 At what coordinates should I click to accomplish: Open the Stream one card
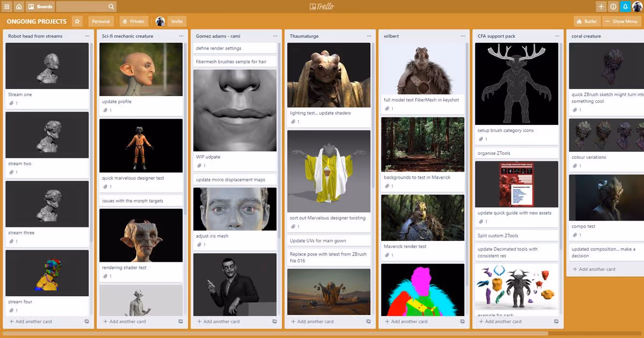tap(47, 76)
